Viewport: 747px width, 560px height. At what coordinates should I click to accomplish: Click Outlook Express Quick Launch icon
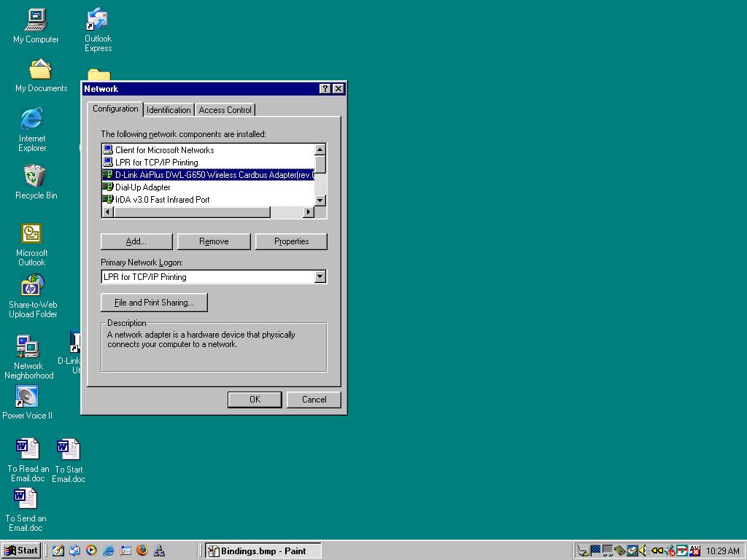(75, 551)
